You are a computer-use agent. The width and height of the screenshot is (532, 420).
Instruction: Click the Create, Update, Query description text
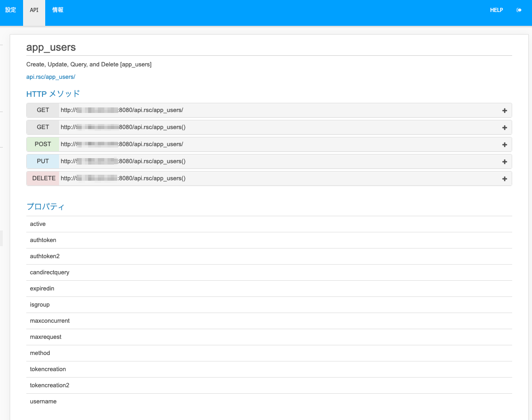click(89, 65)
